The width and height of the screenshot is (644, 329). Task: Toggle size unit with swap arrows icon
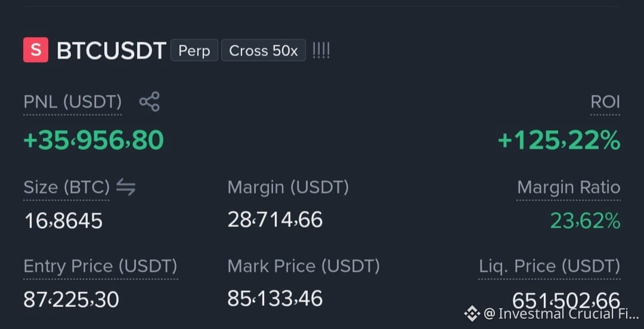click(x=126, y=187)
